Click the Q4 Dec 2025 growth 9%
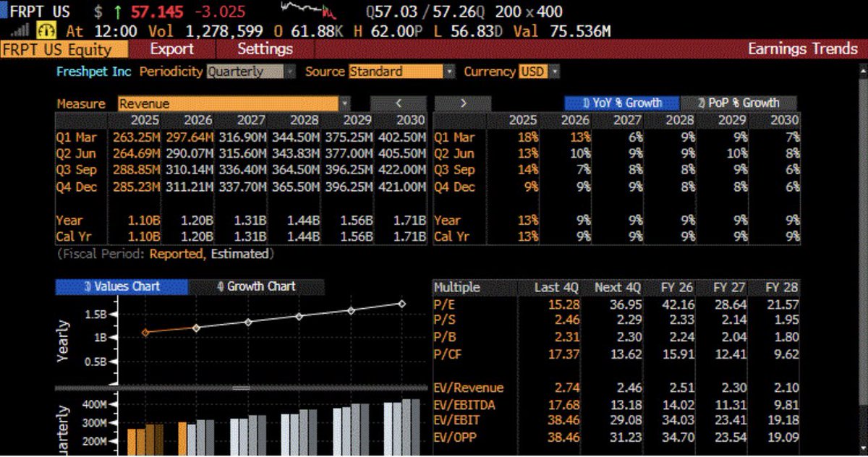This screenshot has height=457, width=868. pyautogui.click(x=532, y=187)
